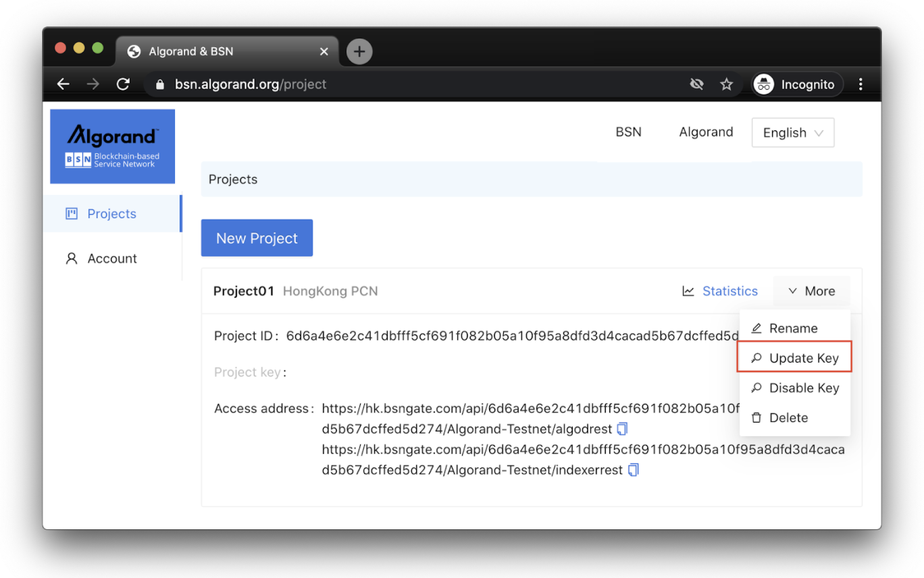Copy the indexerrest access address
The image size is (924, 578).
point(633,469)
